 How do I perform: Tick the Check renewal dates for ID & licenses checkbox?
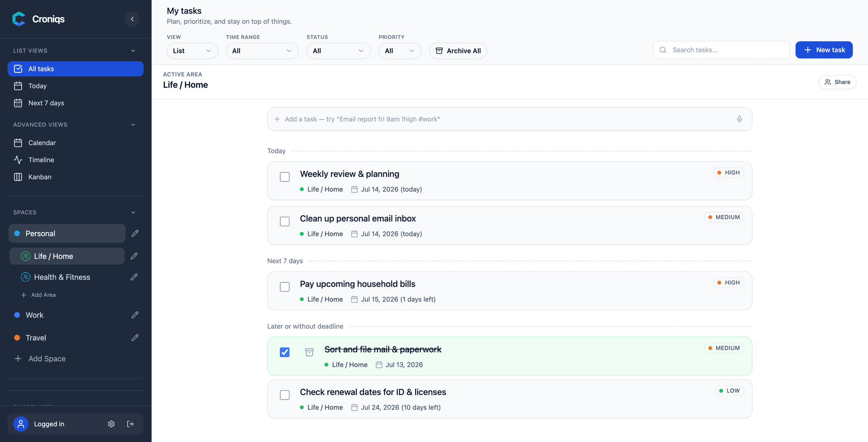click(285, 395)
